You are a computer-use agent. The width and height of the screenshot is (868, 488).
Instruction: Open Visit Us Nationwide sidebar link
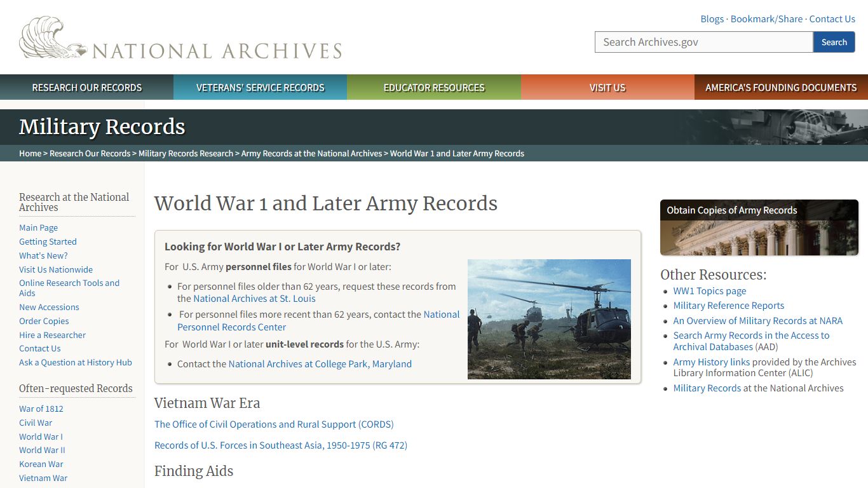pyautogui.click(x=56, y=269)
